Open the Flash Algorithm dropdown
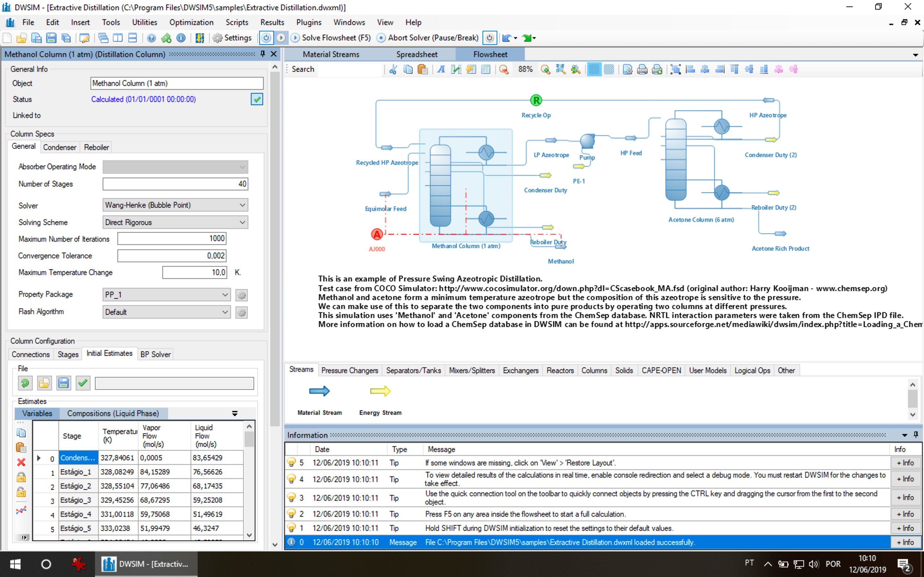 click(225, 312)
